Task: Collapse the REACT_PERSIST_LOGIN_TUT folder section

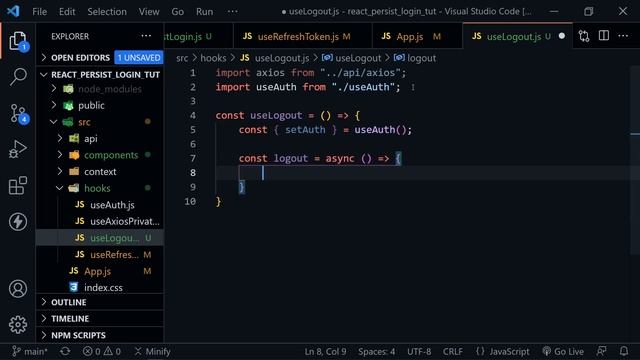Action: (100, 75)
